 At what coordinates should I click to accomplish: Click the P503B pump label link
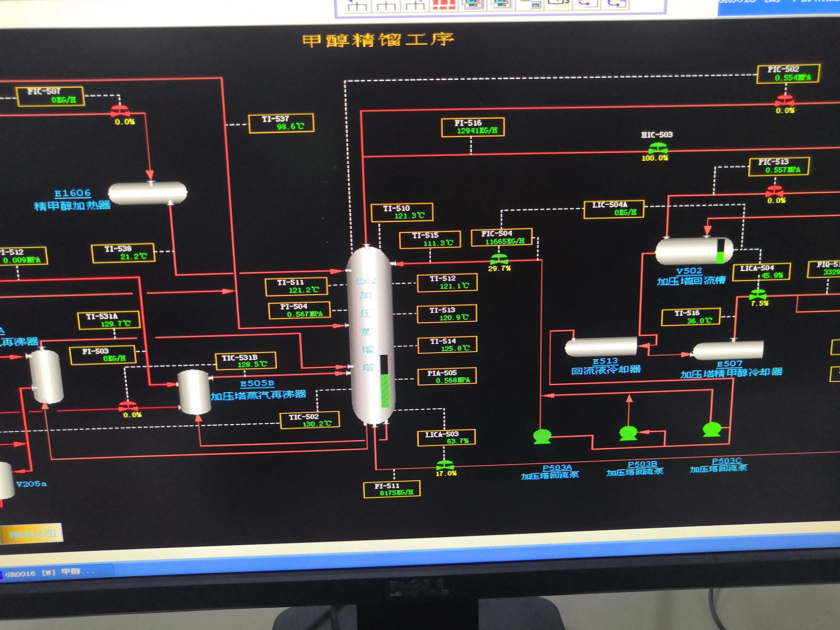(x=642, y=464)
